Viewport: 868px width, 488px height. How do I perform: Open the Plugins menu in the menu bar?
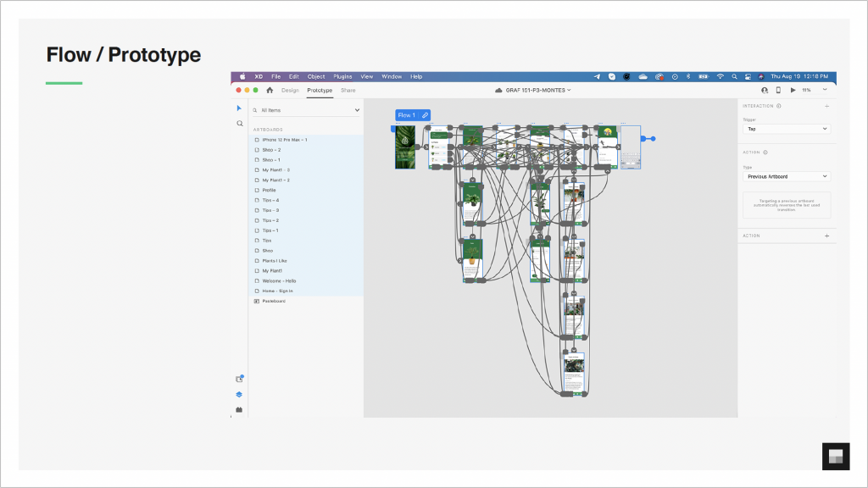click(x=342, y=76)
